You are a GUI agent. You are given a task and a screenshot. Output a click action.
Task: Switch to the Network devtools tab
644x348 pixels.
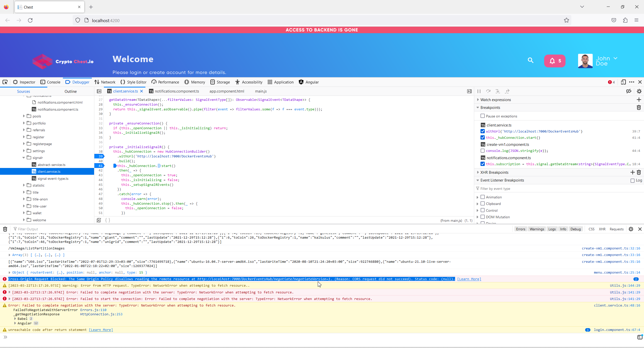[x=105, y=82]
